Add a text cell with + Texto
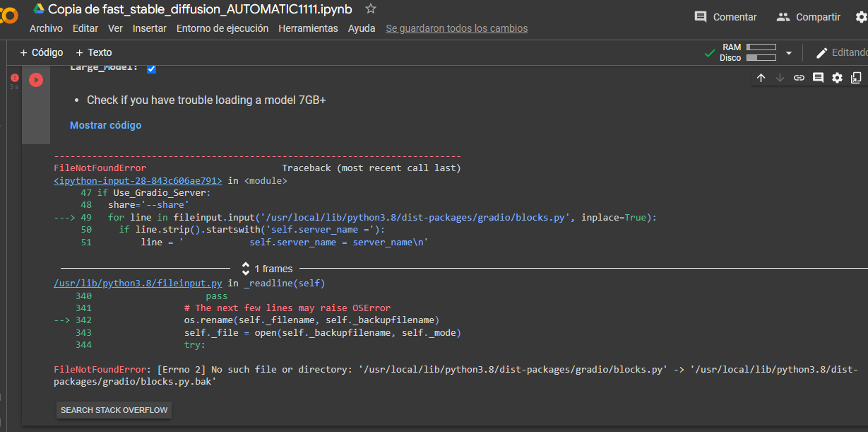Viewport: 868px width, 432px height. click(94, 52)
